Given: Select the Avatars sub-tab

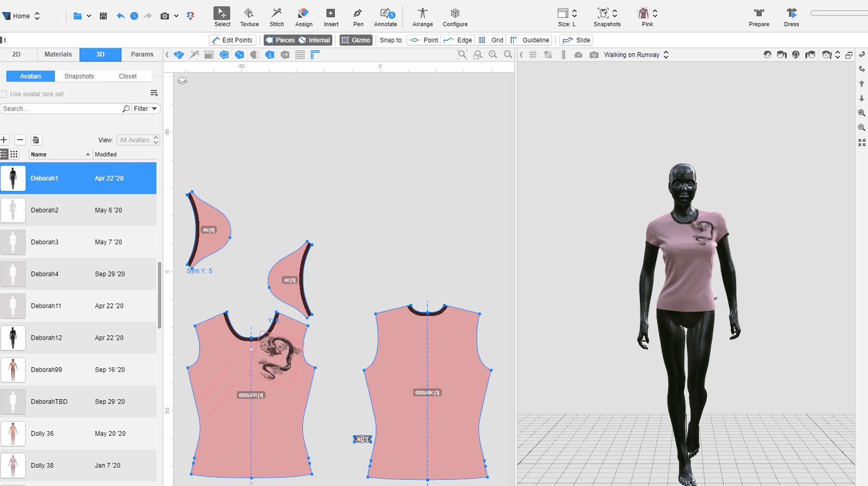Looking at the screenshot, I should click(30, 76).
